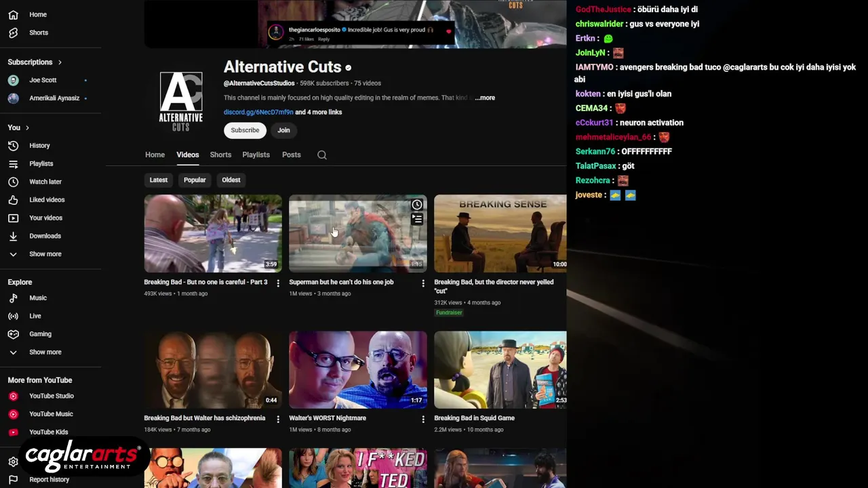Expand channel description with ...more

485,98
